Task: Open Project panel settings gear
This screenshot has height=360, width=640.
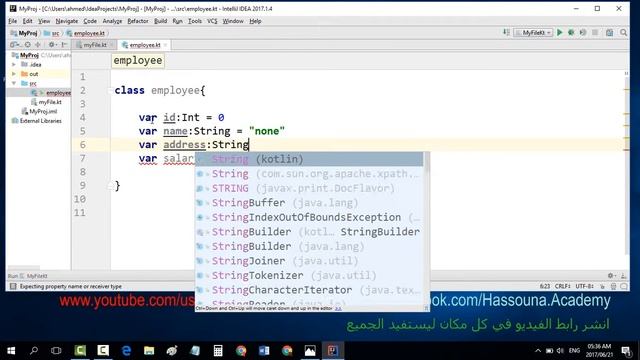Action: (52, 44)
